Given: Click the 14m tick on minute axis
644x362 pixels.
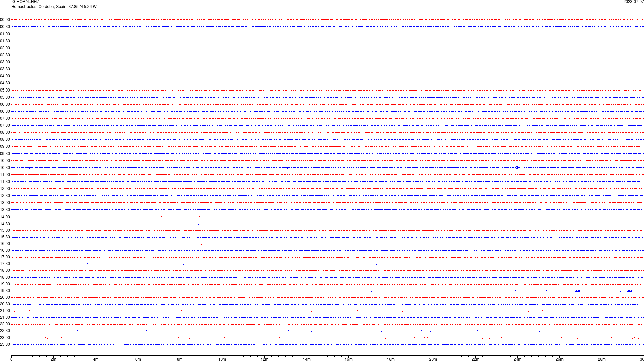Looking at the screenshot, I should (x=307, y=359).
